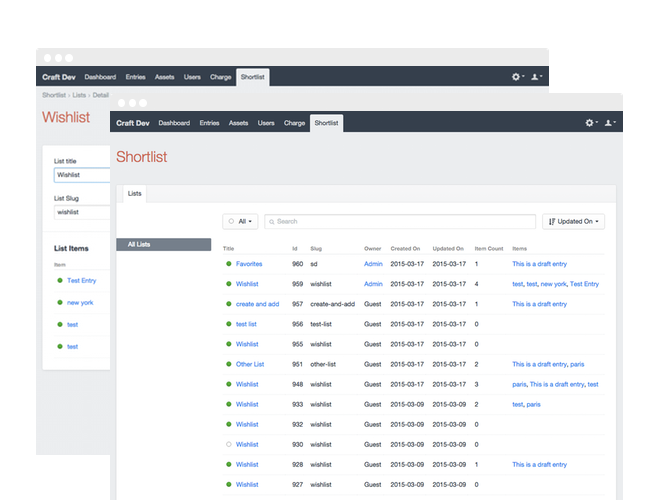Click green dot beside Test Entry item
The image size is (660, 500).
[x=60, y=280]
